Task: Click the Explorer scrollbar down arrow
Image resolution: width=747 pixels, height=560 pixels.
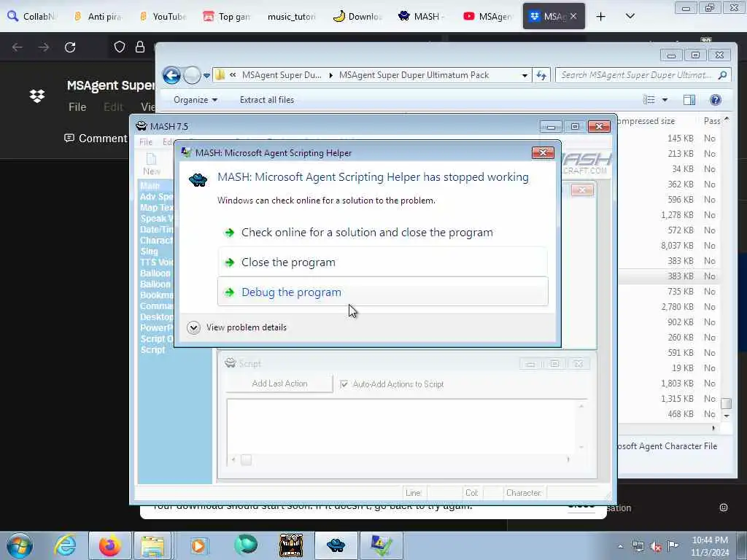Action: 727,416
